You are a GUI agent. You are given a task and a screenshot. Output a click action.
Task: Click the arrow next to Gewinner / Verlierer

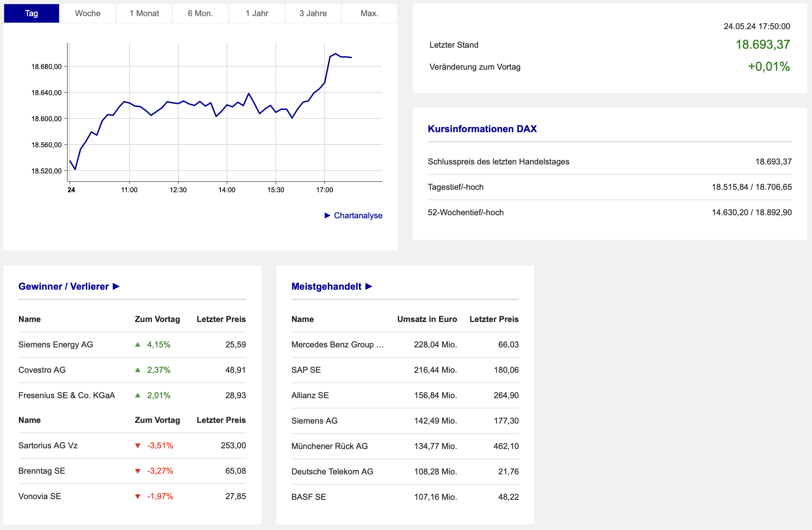click(116, 286)
